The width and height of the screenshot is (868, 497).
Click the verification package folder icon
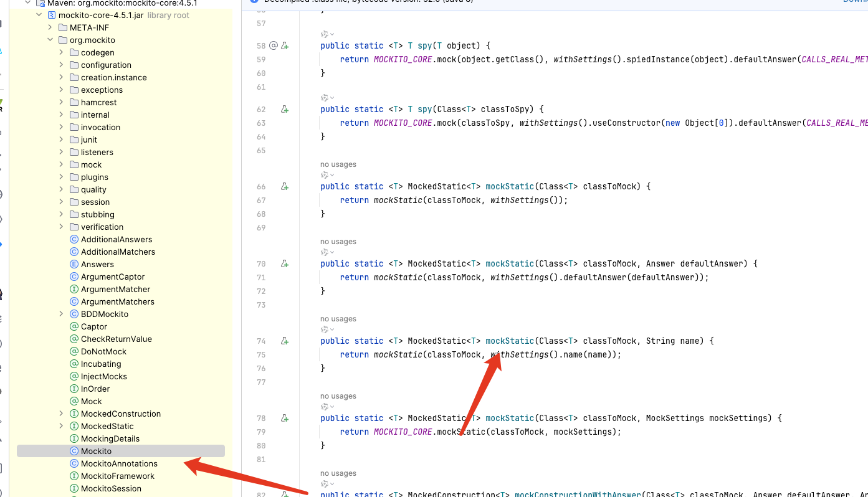(74, 227)
